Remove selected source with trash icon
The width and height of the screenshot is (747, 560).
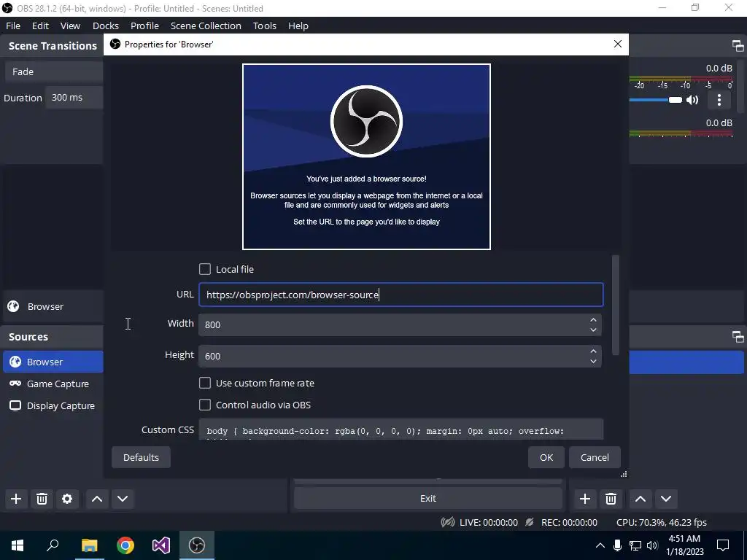click(x=42, y=499)
